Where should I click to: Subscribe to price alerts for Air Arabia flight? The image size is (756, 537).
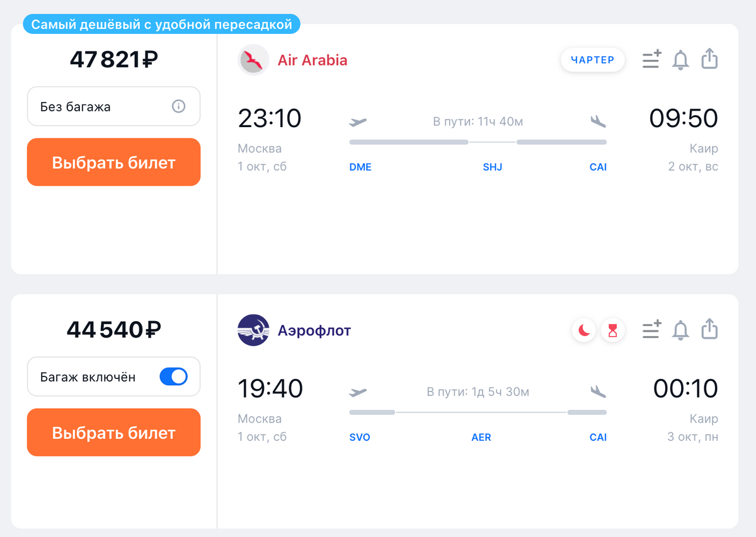(680, 60)
